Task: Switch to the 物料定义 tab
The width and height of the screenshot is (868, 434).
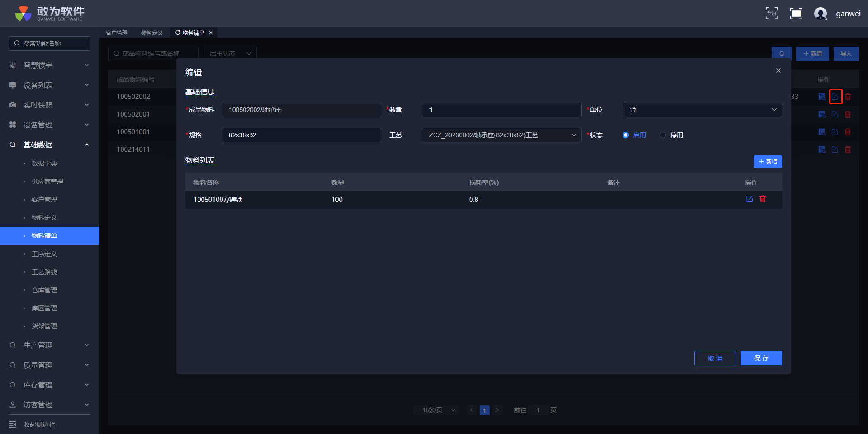Action: (151, 33)
